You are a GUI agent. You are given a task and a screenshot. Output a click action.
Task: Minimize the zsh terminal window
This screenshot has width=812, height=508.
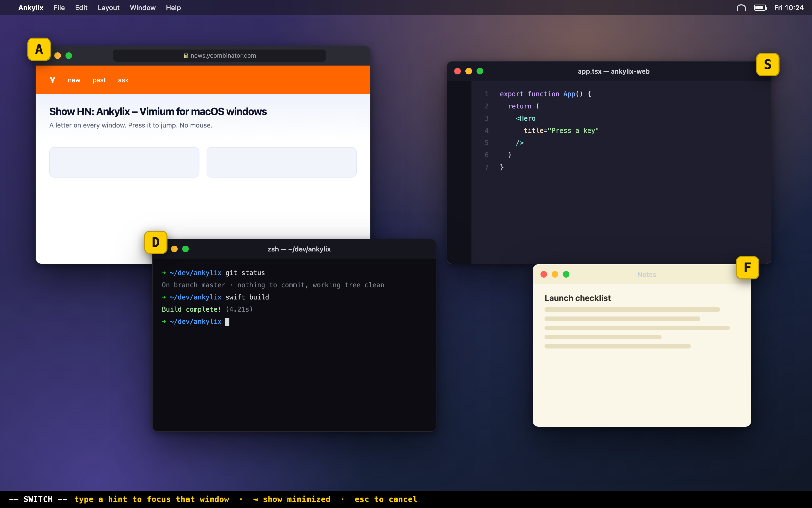[x=174, y=249]
